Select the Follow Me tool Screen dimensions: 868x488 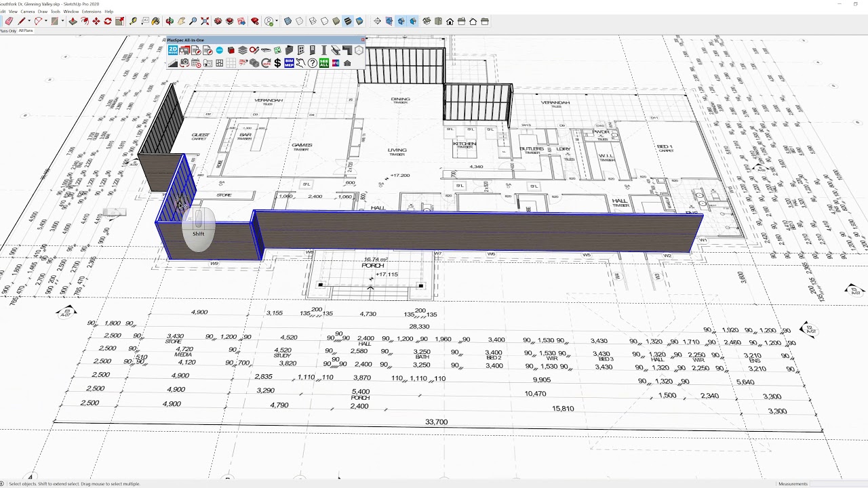click(85, 22)
